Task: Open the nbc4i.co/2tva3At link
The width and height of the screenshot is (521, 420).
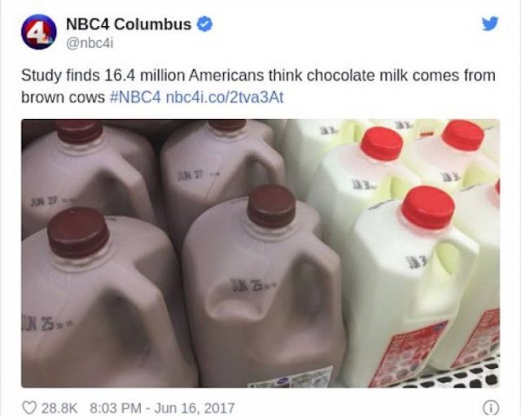Action: [225, 98]
